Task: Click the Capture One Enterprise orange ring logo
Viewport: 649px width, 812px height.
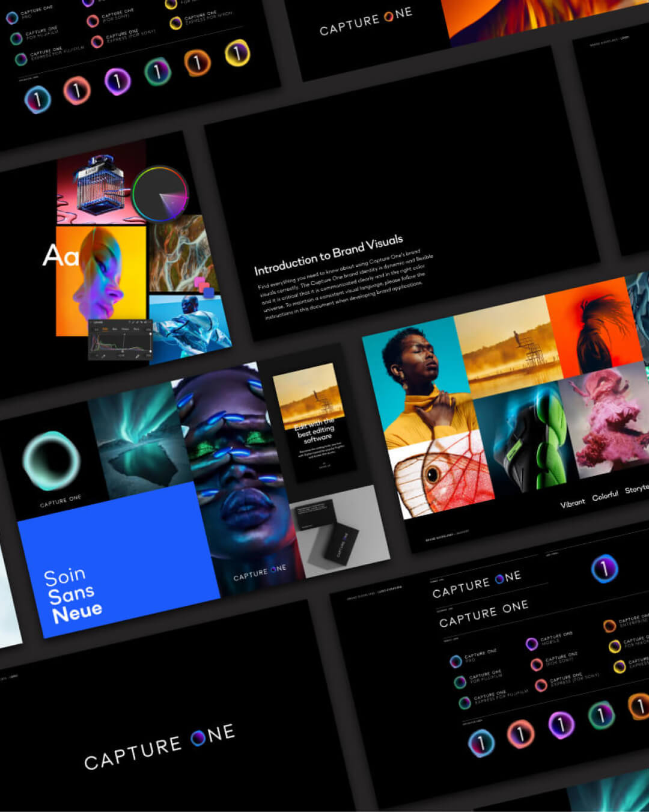Action: pyautogui.click(x=609, y=626)
